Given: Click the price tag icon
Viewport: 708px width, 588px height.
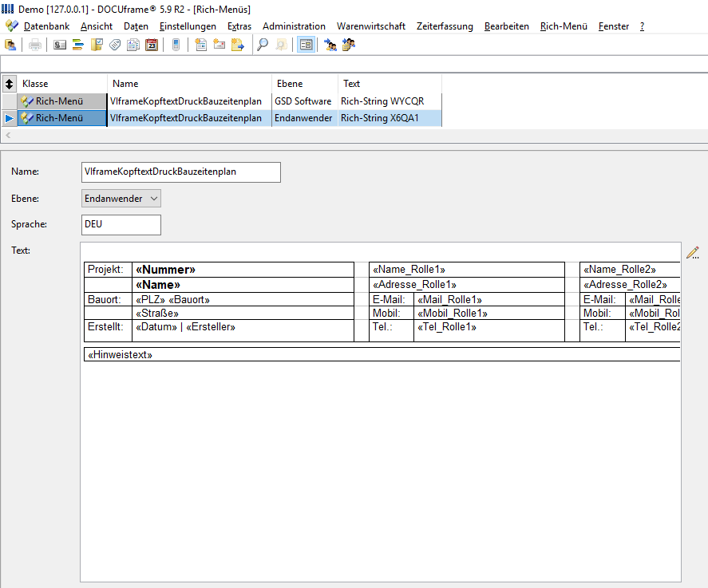Looking at the screenshot, I should tap(115, 45).
